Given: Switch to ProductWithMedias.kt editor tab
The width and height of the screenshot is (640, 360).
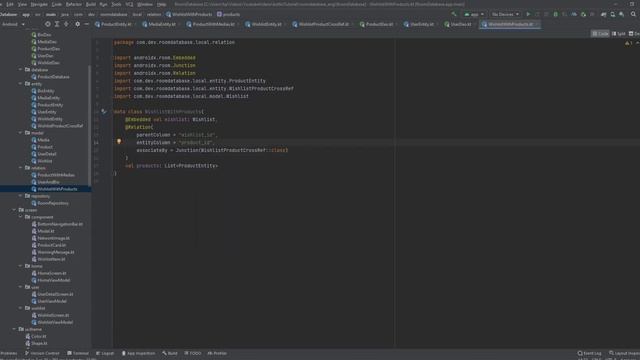Looking at the screenshot, I should [x=213, y=24].
